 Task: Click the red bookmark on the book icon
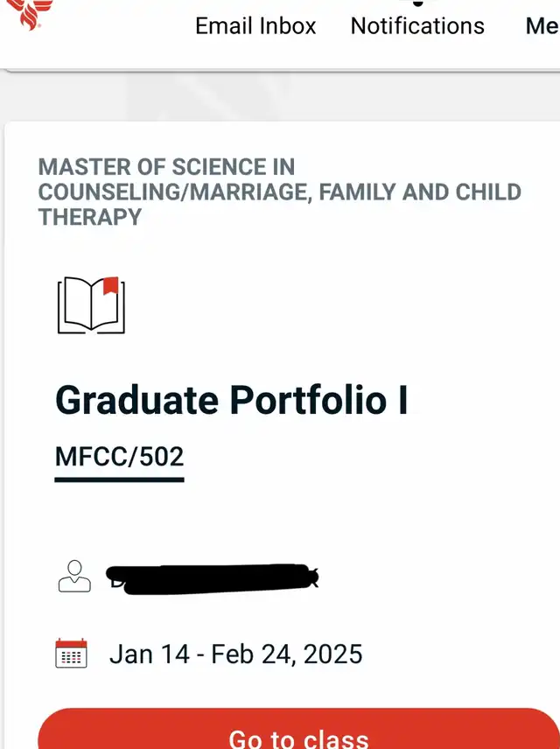click(110, 285)
